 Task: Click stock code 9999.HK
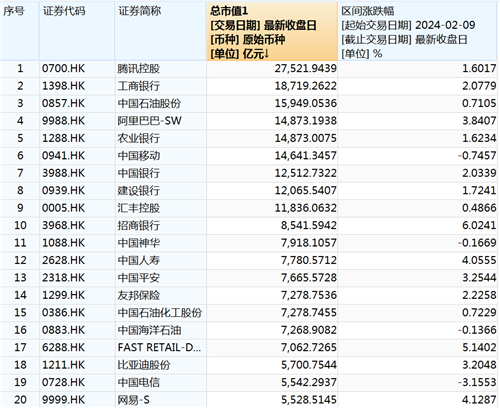(63, 400)
